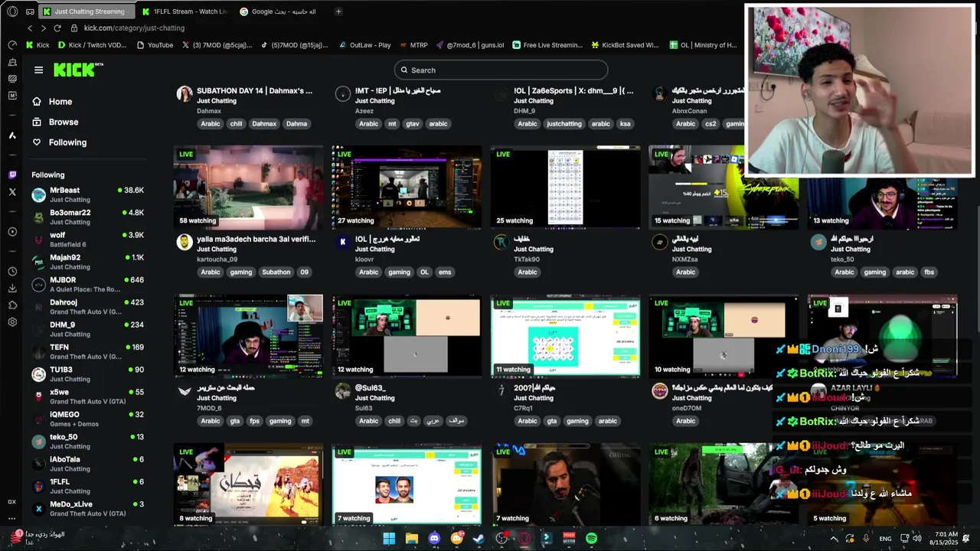Image resolution: width=980 pixels, height=551 pixels.
Task: Open OutLaw - Play bookmark
Action: [x=364, y=45]
